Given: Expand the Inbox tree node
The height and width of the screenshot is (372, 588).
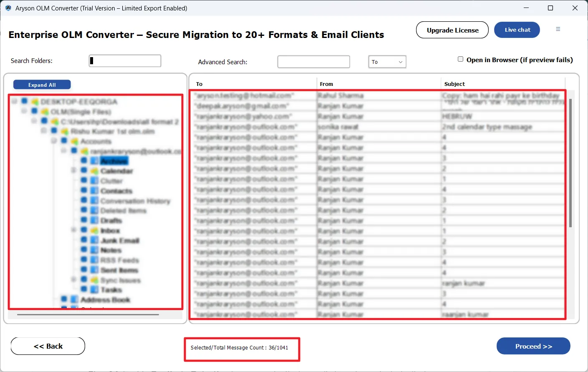Looking at the screenshot, I should pos(74,230).
